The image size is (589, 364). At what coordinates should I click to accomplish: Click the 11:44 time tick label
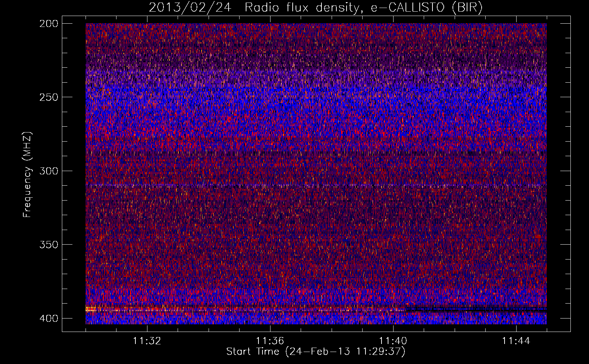(516, 341)
